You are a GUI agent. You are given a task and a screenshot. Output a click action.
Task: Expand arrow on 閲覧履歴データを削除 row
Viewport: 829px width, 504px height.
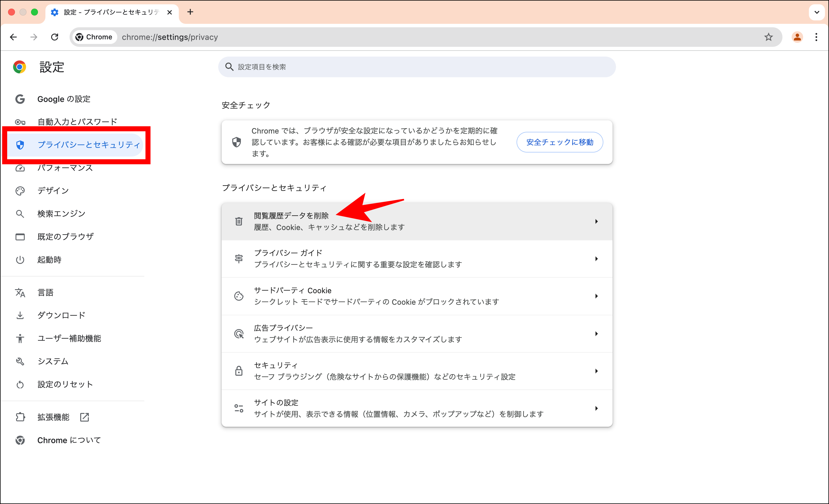click(596, 221)
